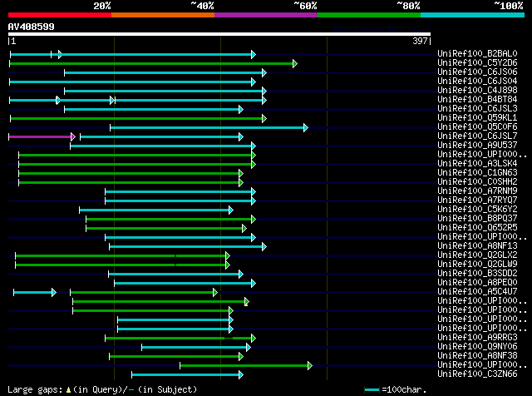Select the UniRef100_A9RRG3 label
This screenshot has width=532, height=396.
[477, 338]
